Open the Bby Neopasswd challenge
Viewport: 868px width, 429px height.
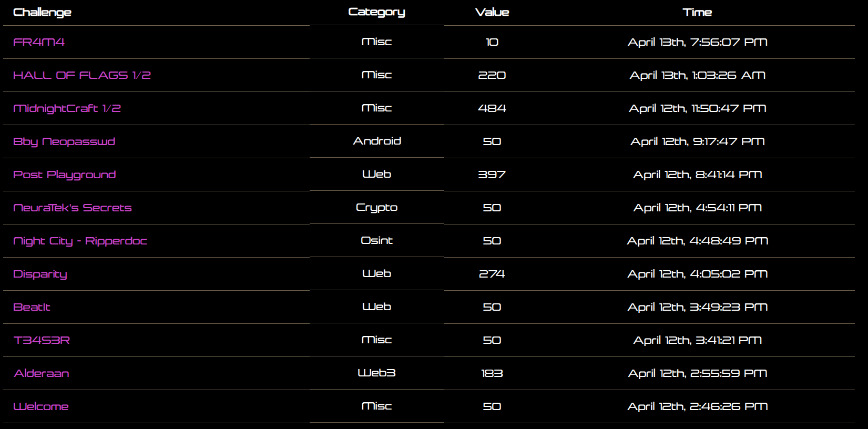pyautogui.click(x=64, y=141)
